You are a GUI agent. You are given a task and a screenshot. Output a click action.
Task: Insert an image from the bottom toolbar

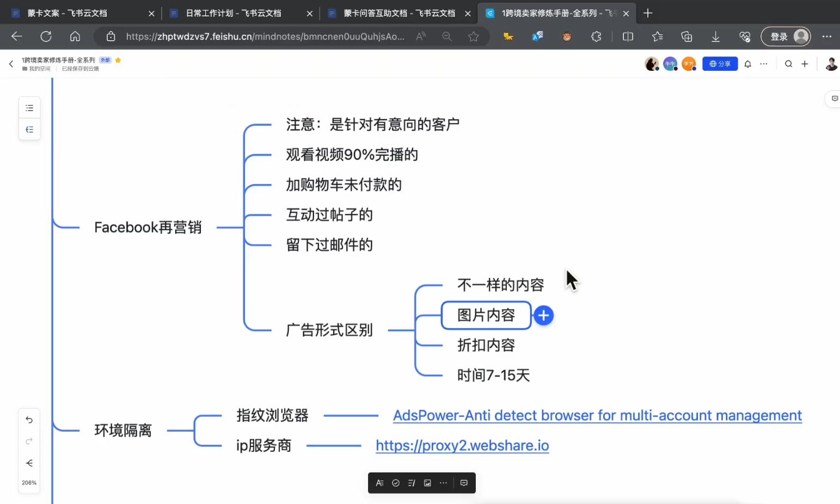(x=427, y=483)
